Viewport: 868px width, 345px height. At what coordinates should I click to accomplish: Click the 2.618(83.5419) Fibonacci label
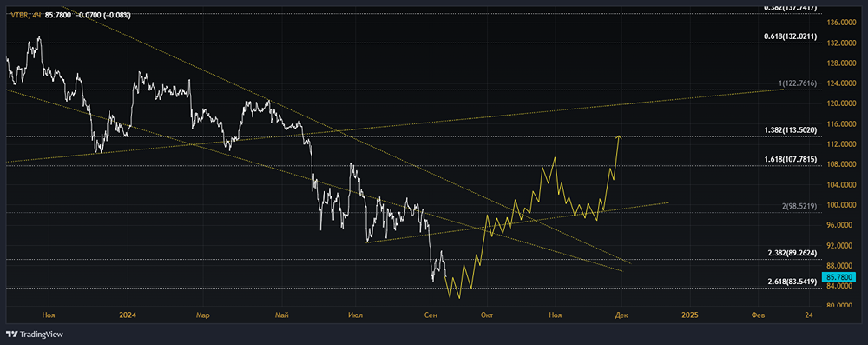tap(792, 282)
